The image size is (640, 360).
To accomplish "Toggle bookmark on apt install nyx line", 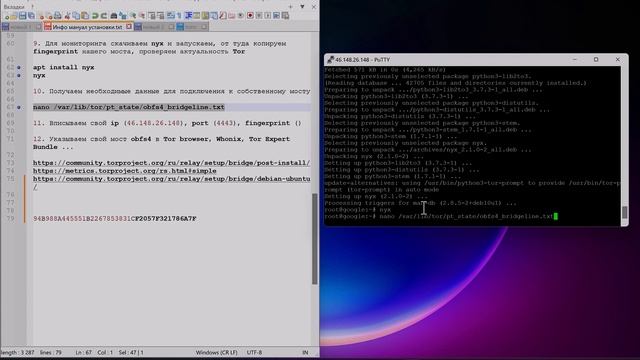I will [x=19, y=67].
